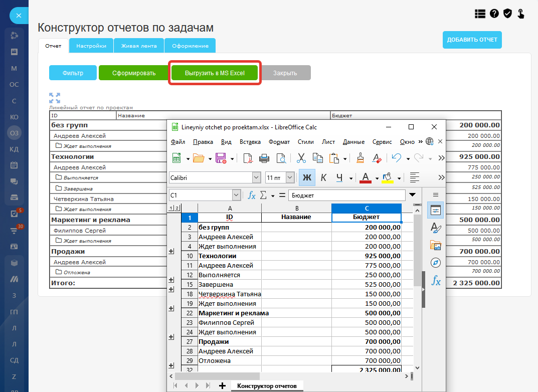The image size is (538, 392).
Task: Open the Navigator compass in sidebar
Action: click(435, 263)
